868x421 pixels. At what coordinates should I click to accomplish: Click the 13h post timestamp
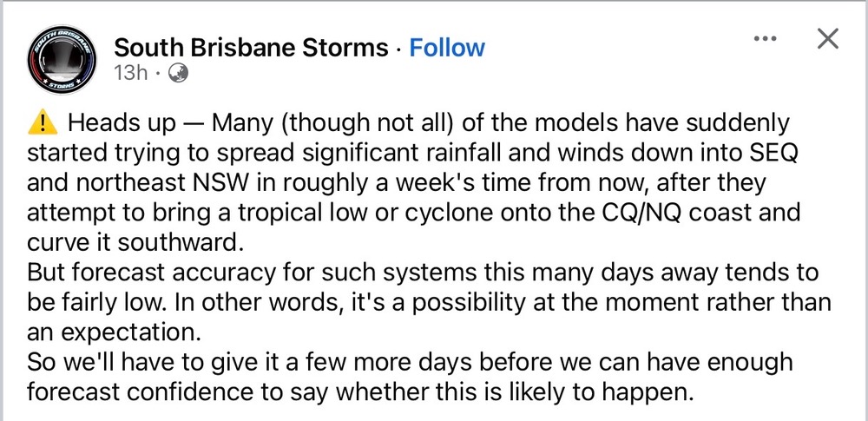(x=130, y=73)
